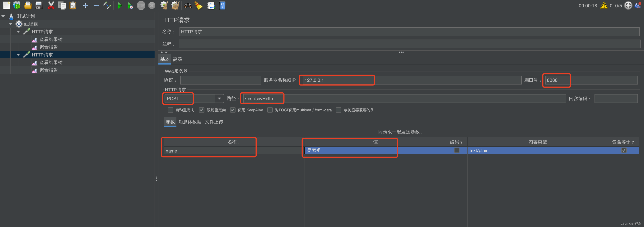
Task: Disable the 跟随重定向 checkbox
Action: (202, 110)
